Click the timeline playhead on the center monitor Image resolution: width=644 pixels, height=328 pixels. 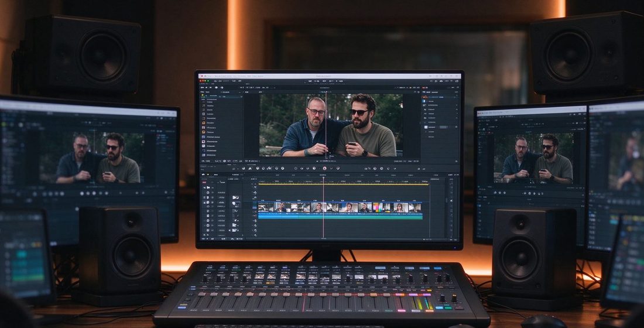tap(323, 207)
